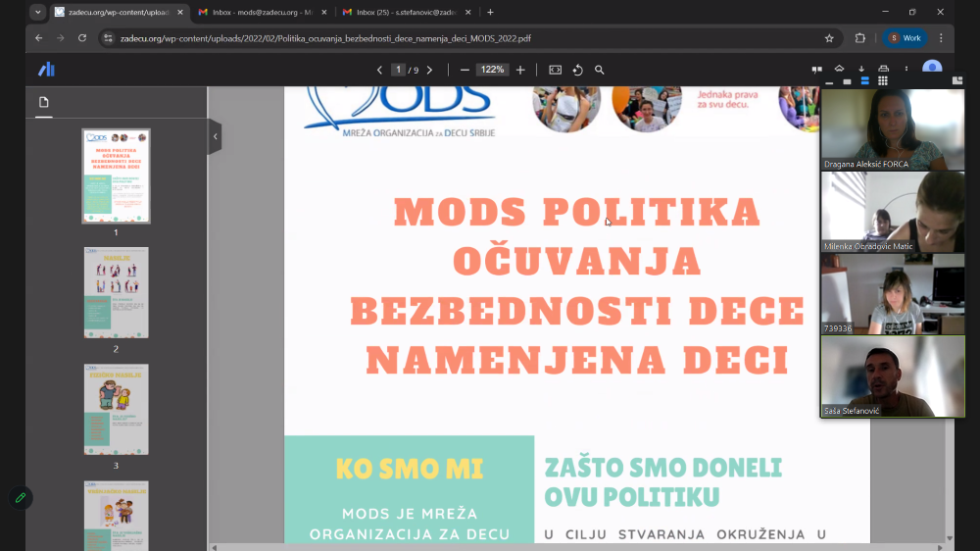The height and width of the screenshot is (551, 980).
Task: Go back in browser history
Action: point(39,38)
